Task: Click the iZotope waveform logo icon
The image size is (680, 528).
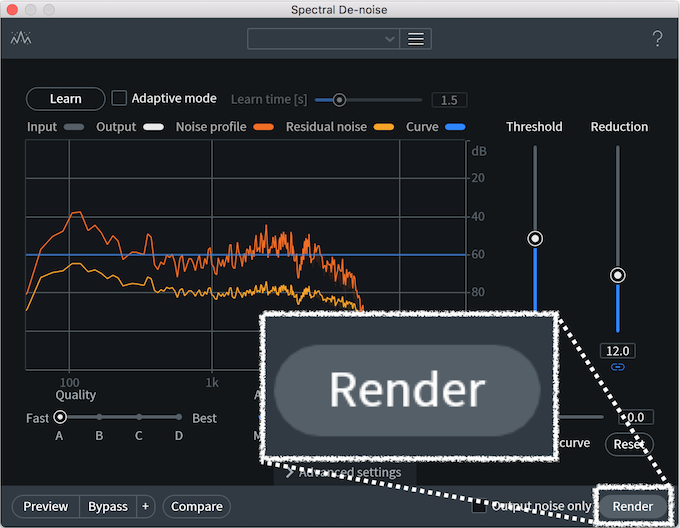Action: 21,38
